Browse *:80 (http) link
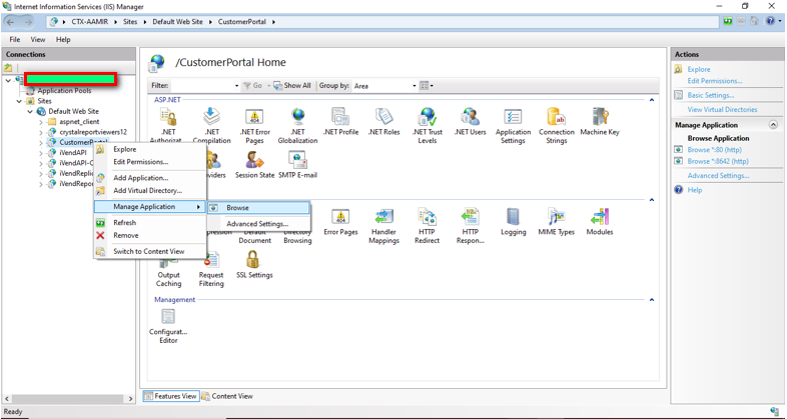The height and width of the screenshot is (419, 787). (714, 150)
